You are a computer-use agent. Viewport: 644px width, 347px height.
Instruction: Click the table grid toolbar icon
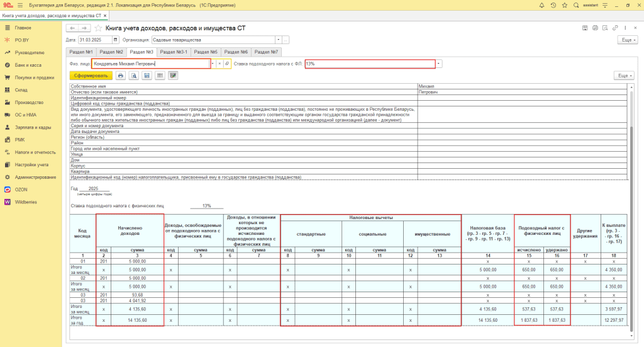pyautogui.click(x=160, y=76)
